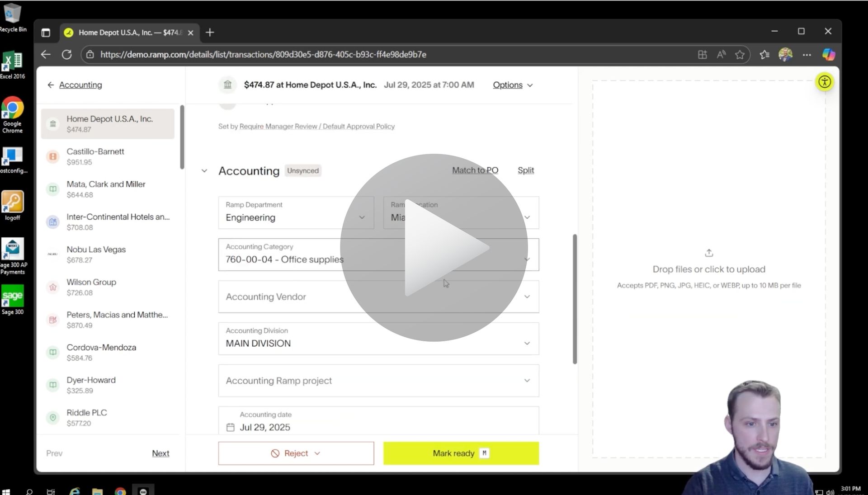
Task: Collapse the Accounting section chevron
Action: [204, 171]
